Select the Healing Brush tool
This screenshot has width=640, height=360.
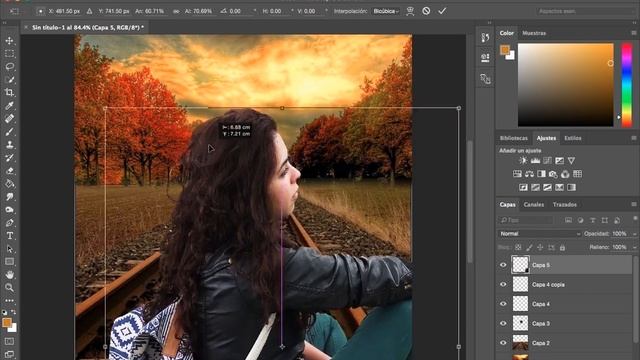pos(9,119)
